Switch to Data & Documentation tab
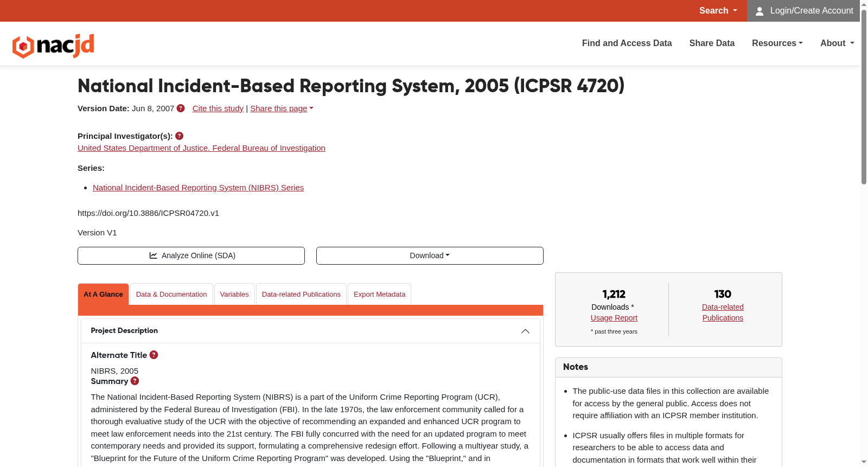Viewport: 868px width, 467px height. pos(171,295)
